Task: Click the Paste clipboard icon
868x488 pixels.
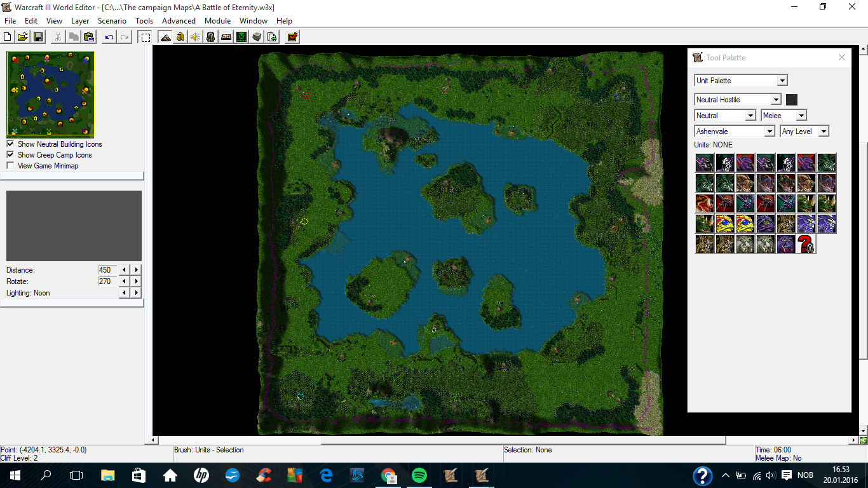Action: [88, 37]
